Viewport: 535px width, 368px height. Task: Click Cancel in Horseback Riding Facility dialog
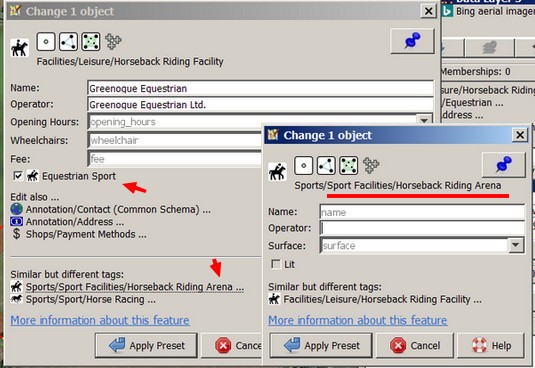point(232,345)
